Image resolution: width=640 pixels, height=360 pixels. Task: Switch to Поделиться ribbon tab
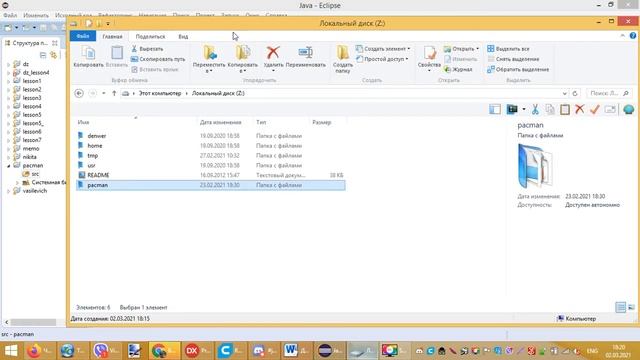pyautogui.click(x=150, y=36)
